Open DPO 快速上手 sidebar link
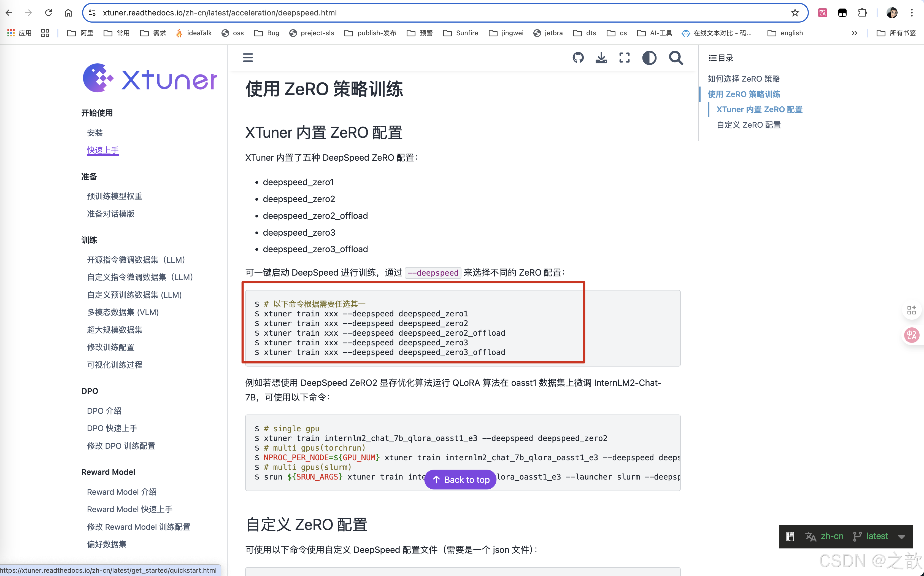924x576 pixels. (x=112, y=428)
